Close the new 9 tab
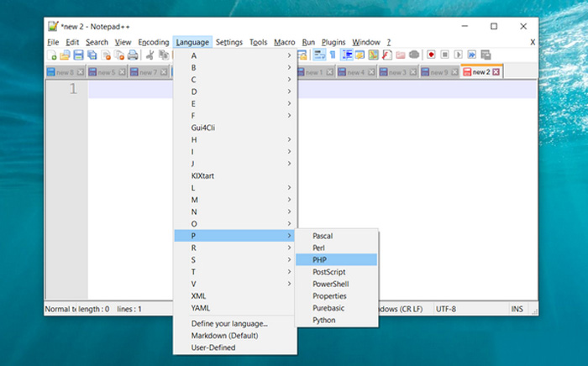Viewport: 588px width, 366px height. [x=454, y=72]
